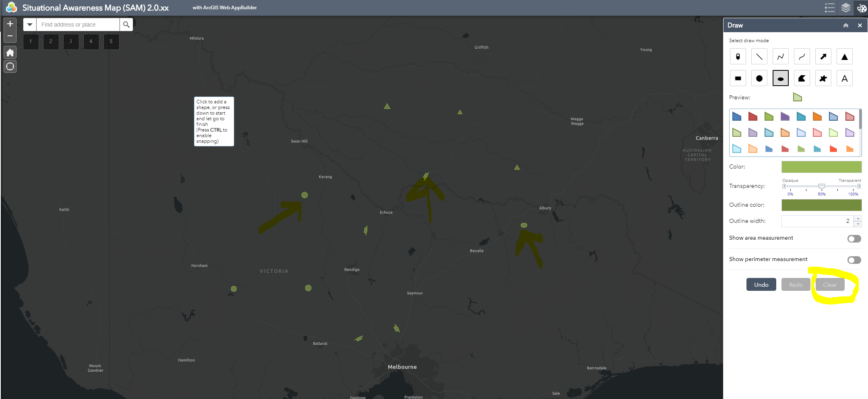Screen dimensions: 868x399
Task: Enable Show area measurement
Action: tap(854, 239)
